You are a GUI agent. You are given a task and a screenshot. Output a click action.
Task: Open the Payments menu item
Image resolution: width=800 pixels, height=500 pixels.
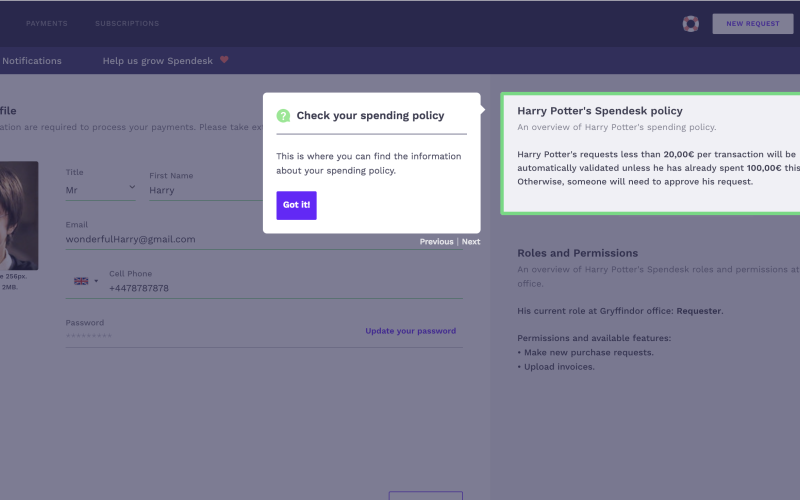coord(46,23)
